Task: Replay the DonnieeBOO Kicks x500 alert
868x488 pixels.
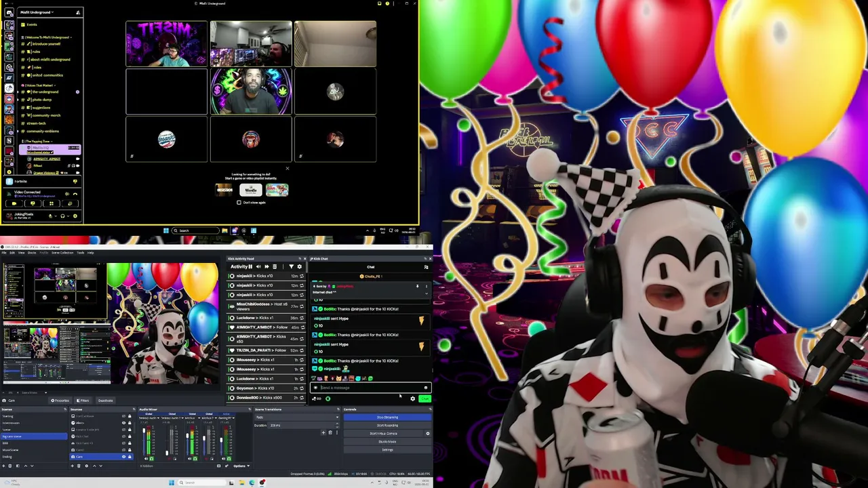Action: coord(302,398)
